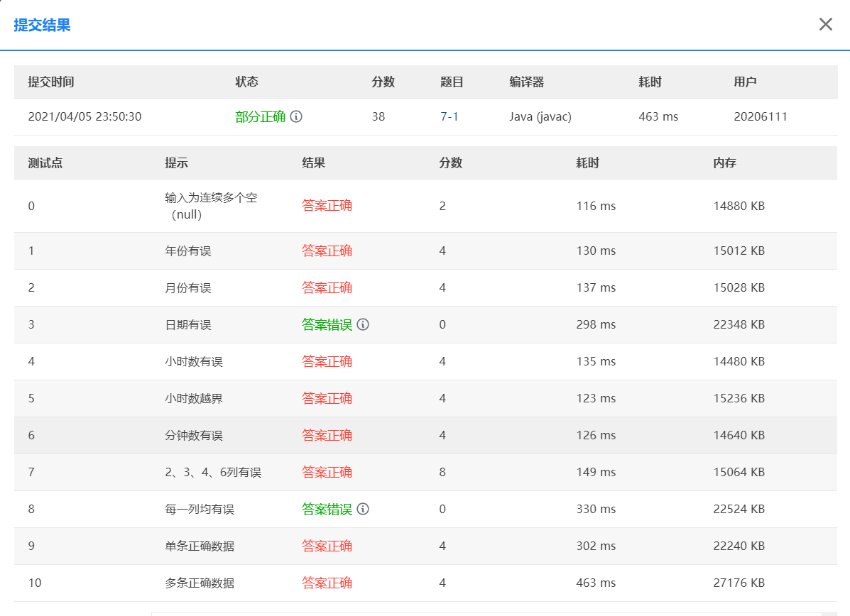850x616 pixels.
Task: Click info icon on test point 8 result
Action: (363, 509)
